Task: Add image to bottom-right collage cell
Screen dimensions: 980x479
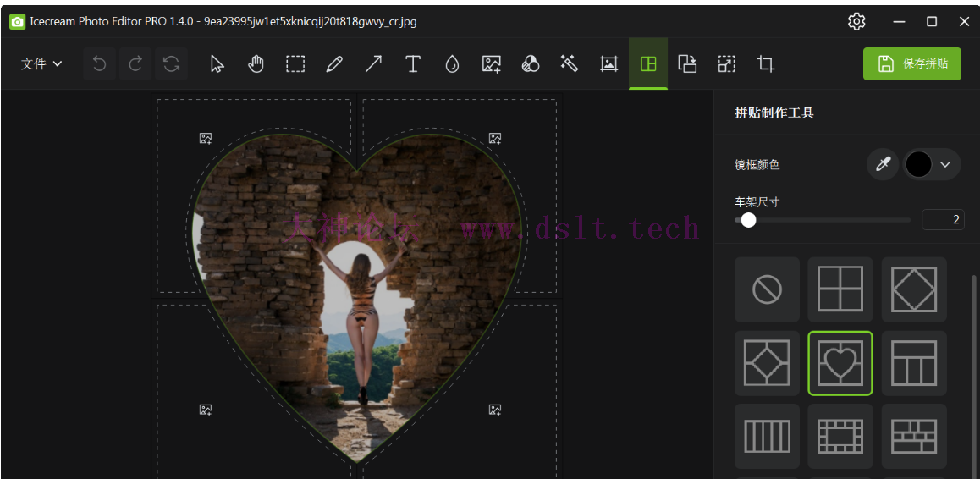Action: coord(495,410)
